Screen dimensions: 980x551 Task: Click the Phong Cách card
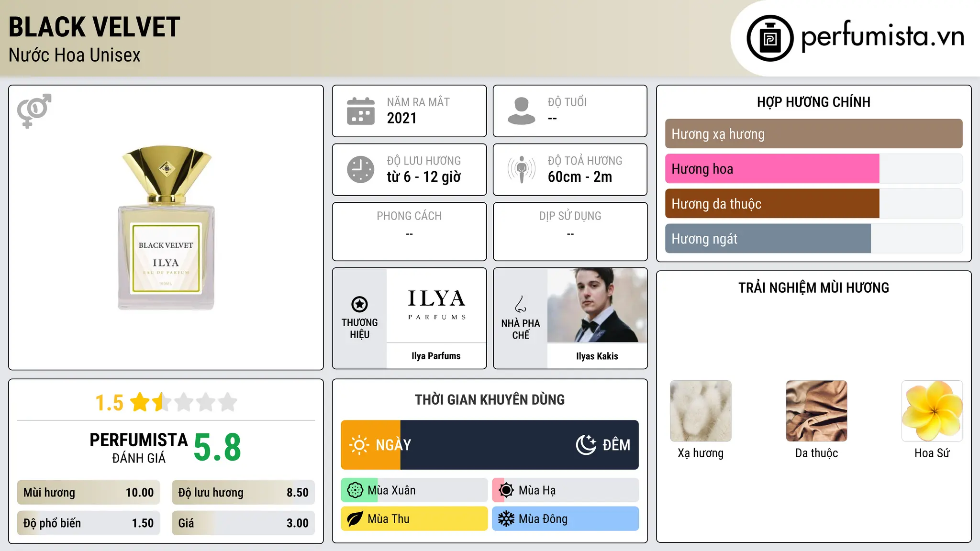tap(410, 231)
